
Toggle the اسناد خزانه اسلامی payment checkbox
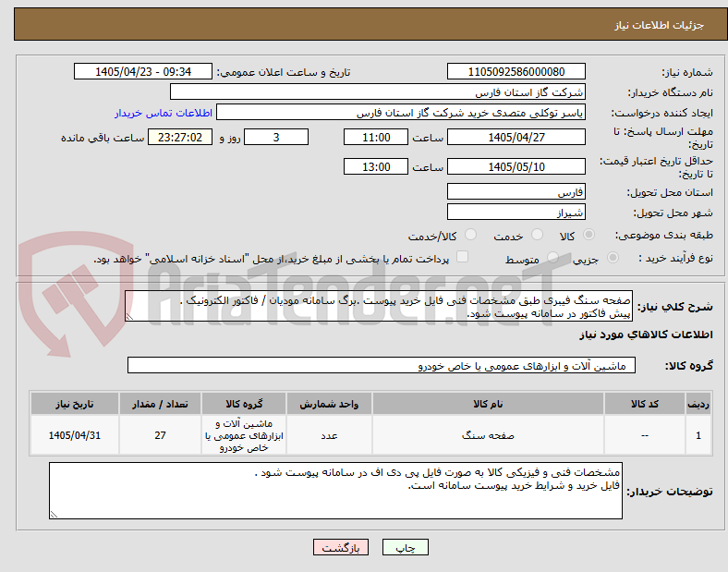462,257
